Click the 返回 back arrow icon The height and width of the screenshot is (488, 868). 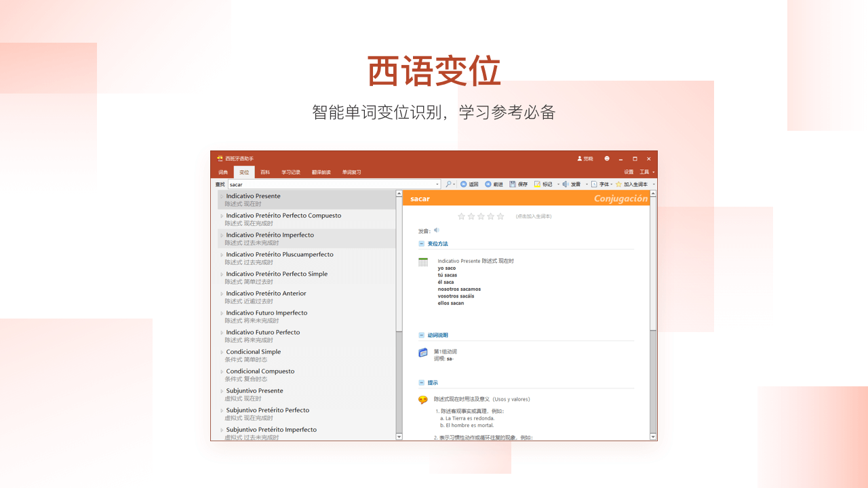tap(463, 184)
